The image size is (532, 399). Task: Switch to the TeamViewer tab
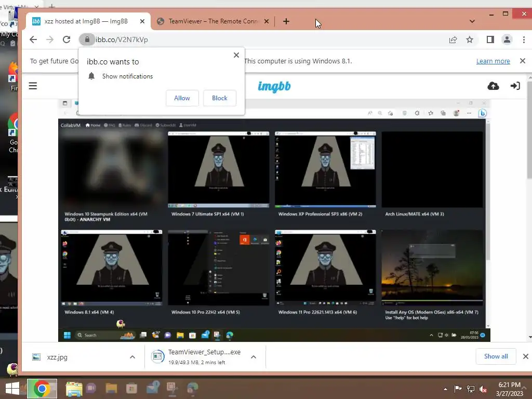[x=213, y=21]
